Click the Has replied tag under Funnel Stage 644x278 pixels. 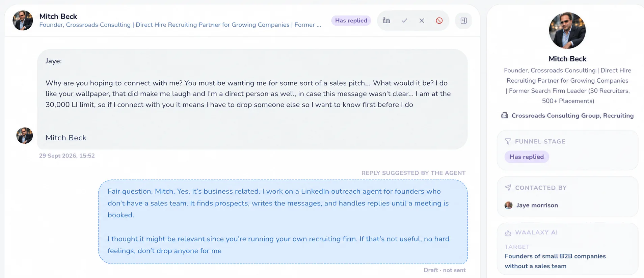(527, 157)
